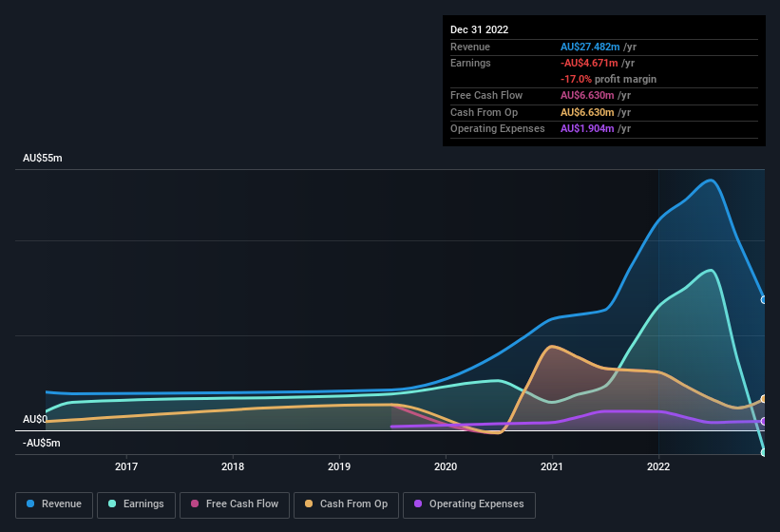This screenshot has width=780, height=532.
Task: Click the -AU$5m y-axis label
Action: coord(41,443)
